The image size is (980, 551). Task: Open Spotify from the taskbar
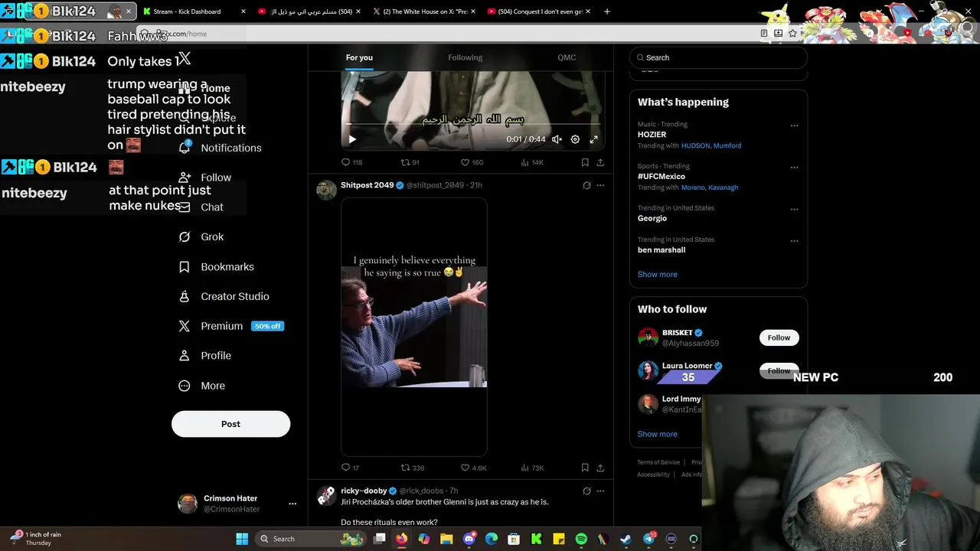point(581,539)
